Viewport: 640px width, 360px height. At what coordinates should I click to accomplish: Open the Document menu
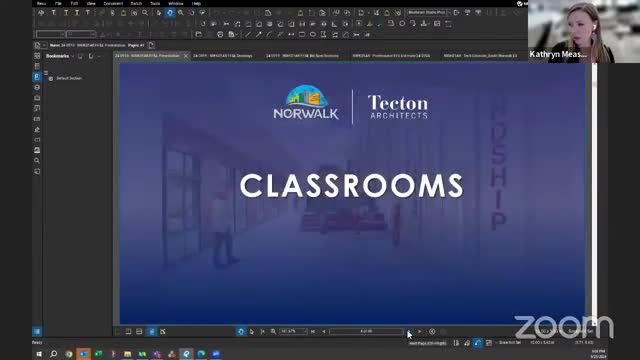[x=113, y=3]
